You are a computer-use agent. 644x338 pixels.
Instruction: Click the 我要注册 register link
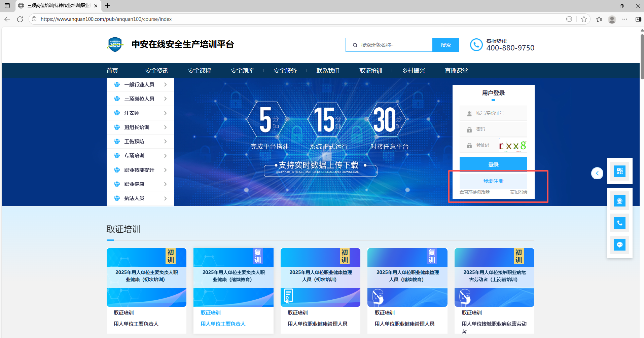tap(493, 181)
